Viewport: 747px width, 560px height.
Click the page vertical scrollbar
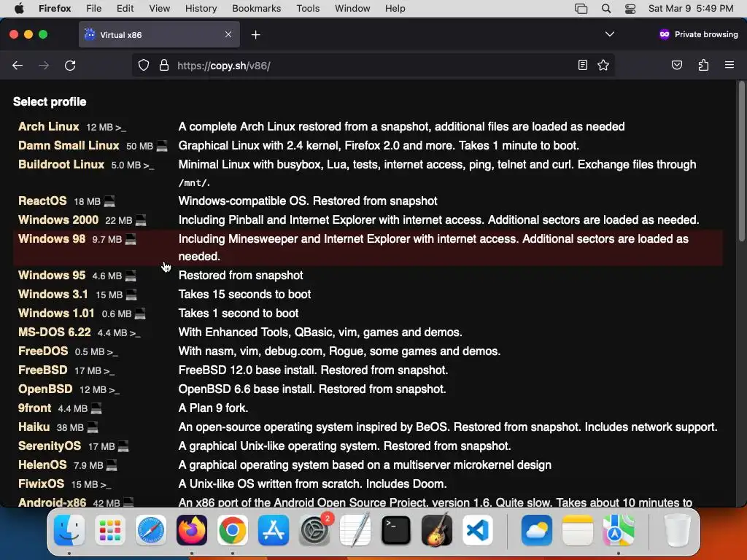tap(741, 162)
